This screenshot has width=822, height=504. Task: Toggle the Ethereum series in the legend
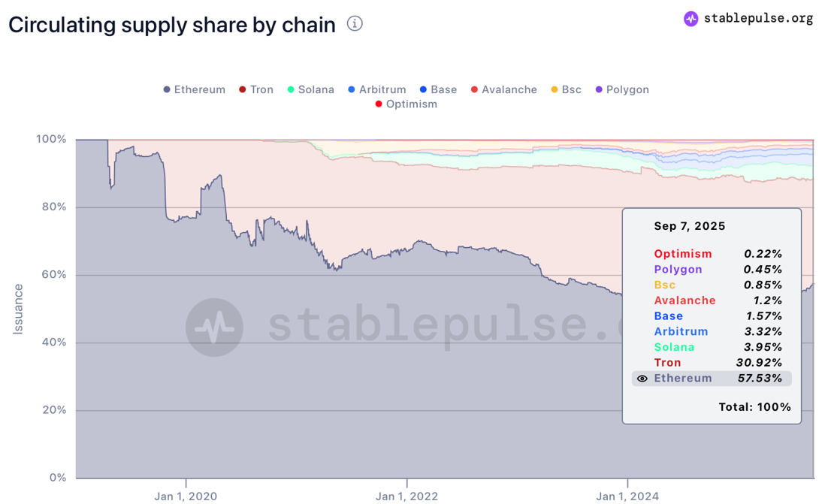pyautogui.click(x=195, y=89)
